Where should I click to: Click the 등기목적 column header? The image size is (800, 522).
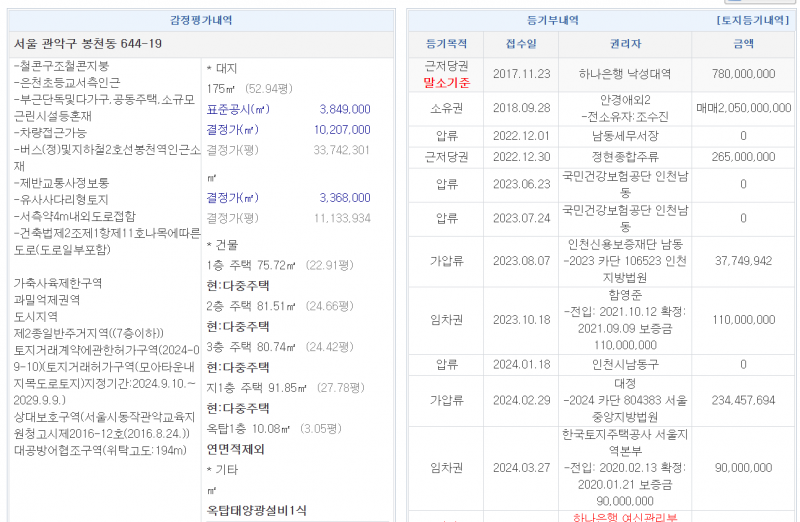tap(446, 44)
